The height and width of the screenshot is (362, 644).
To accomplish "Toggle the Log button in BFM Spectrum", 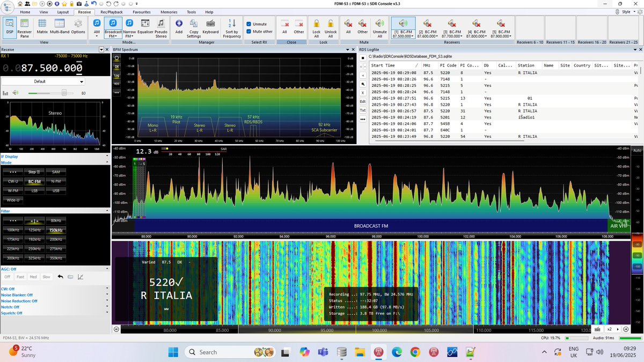I will [116, 75].
